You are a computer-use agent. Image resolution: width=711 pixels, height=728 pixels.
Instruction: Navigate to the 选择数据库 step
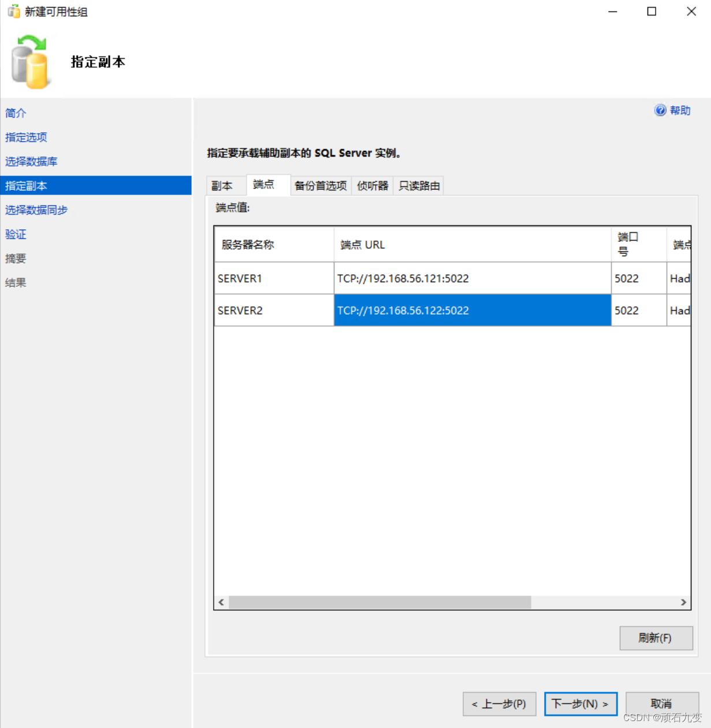[31, 161]
